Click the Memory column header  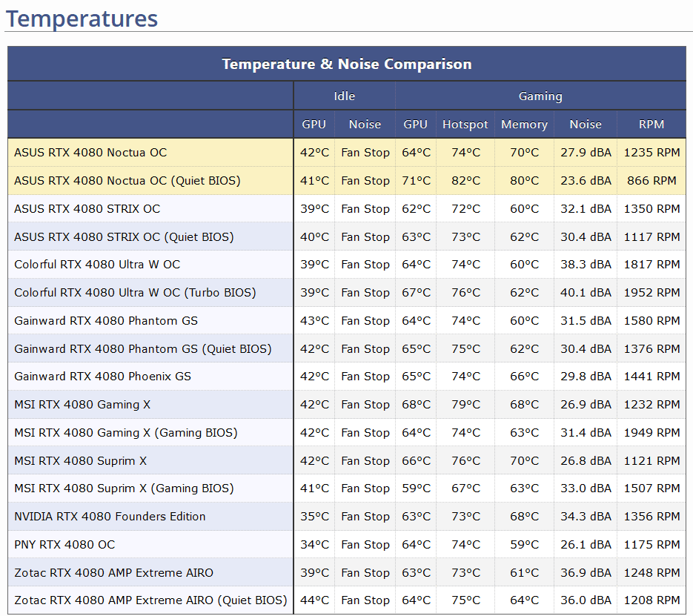pos(524,125)
